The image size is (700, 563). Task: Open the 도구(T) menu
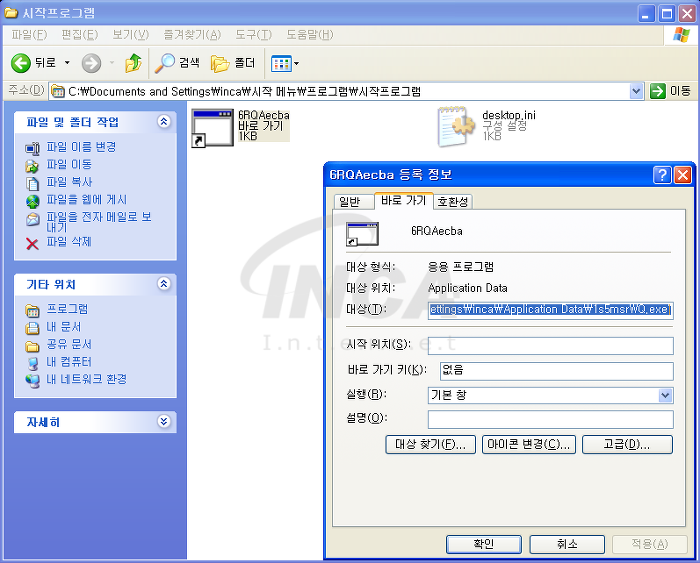(253, 35)
